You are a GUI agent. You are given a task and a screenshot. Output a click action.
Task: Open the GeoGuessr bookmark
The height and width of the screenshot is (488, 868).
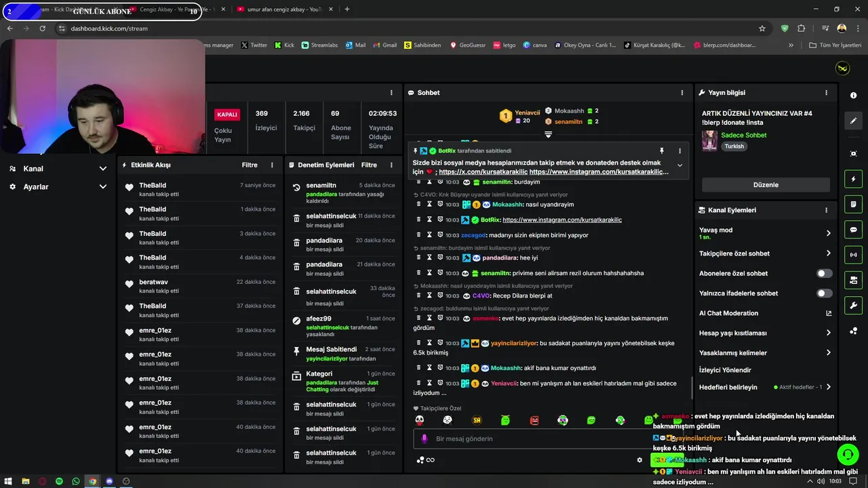pyautogui.click(x=467, y=45)
